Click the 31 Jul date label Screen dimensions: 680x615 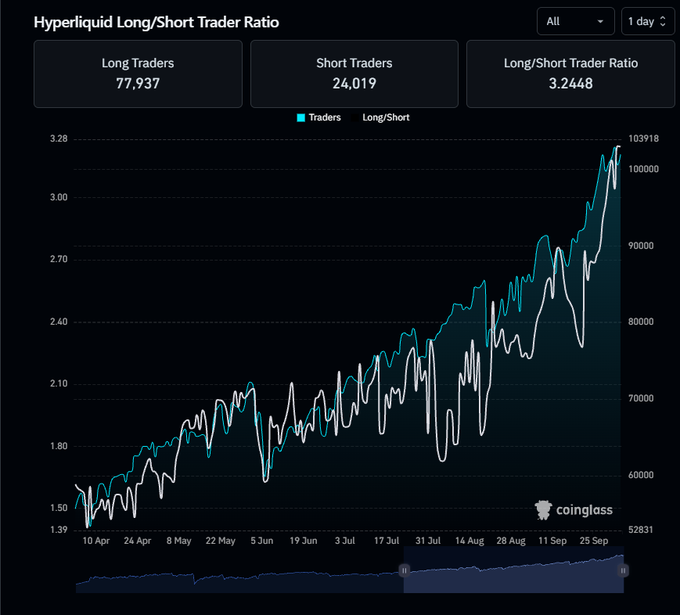428,541
